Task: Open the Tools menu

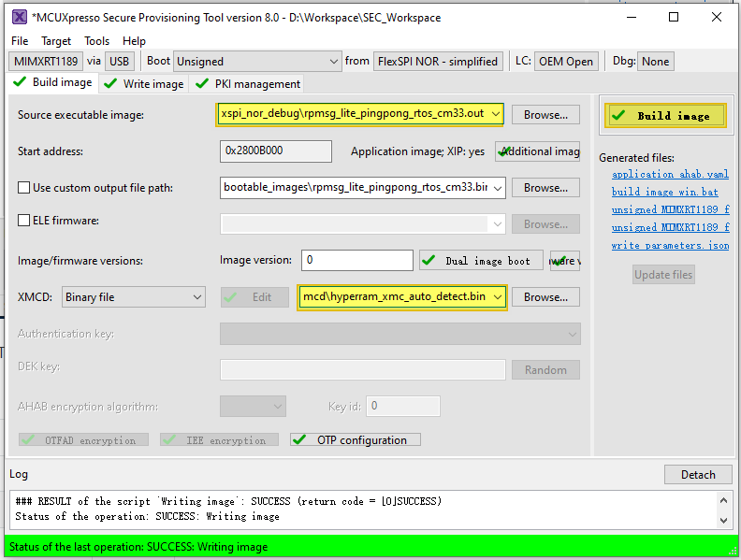Action: pos(96,41)
